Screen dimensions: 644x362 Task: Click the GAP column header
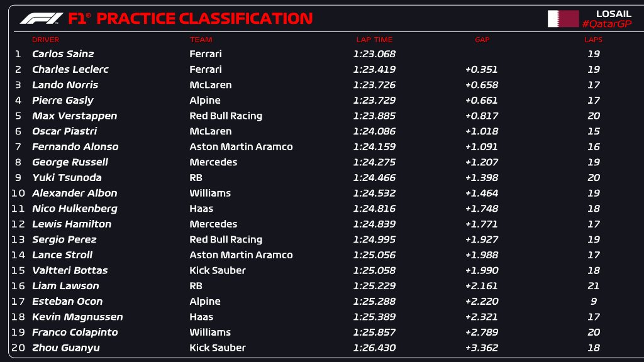pos(482,40)
